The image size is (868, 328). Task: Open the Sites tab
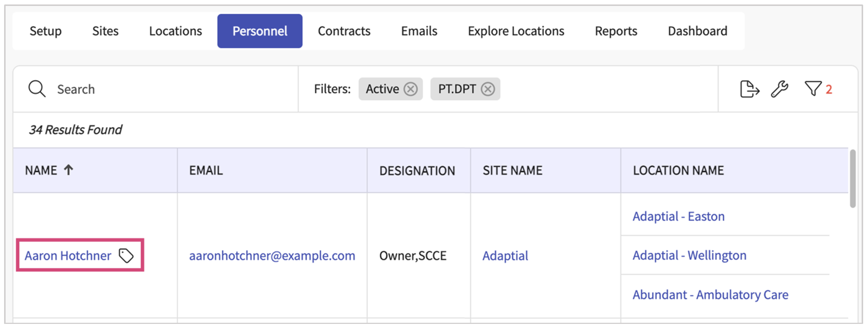click(x=105, y=31)
